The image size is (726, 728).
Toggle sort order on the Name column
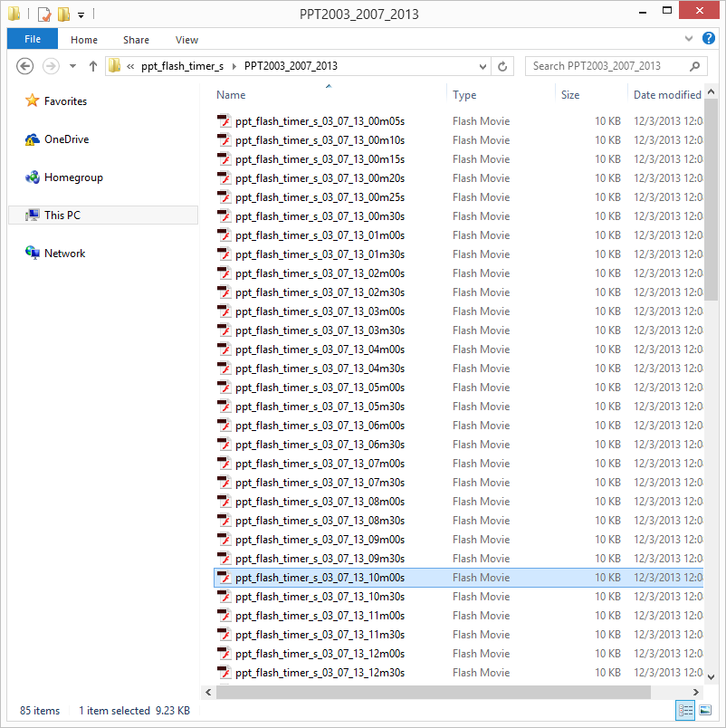(x=230, y=94)
